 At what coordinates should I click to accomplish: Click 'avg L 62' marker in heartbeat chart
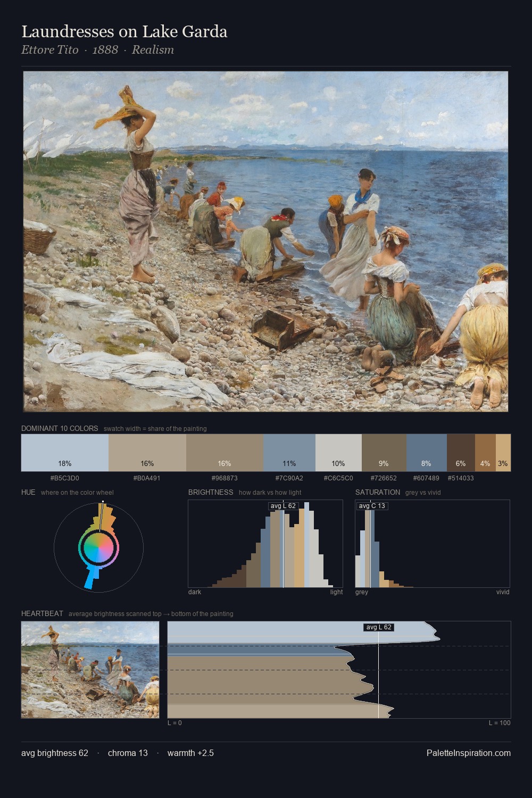click(379, 627)
